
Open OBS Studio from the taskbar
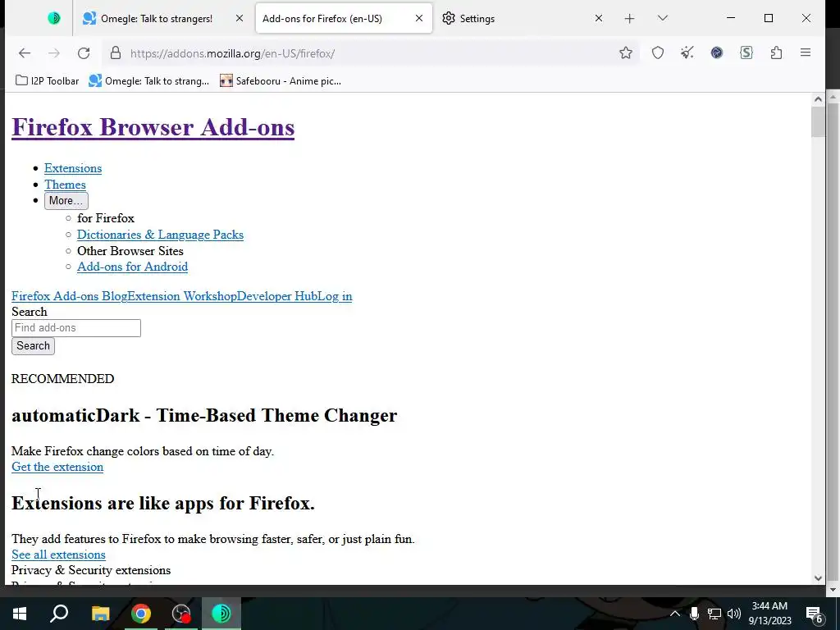[x=181, y=614]
